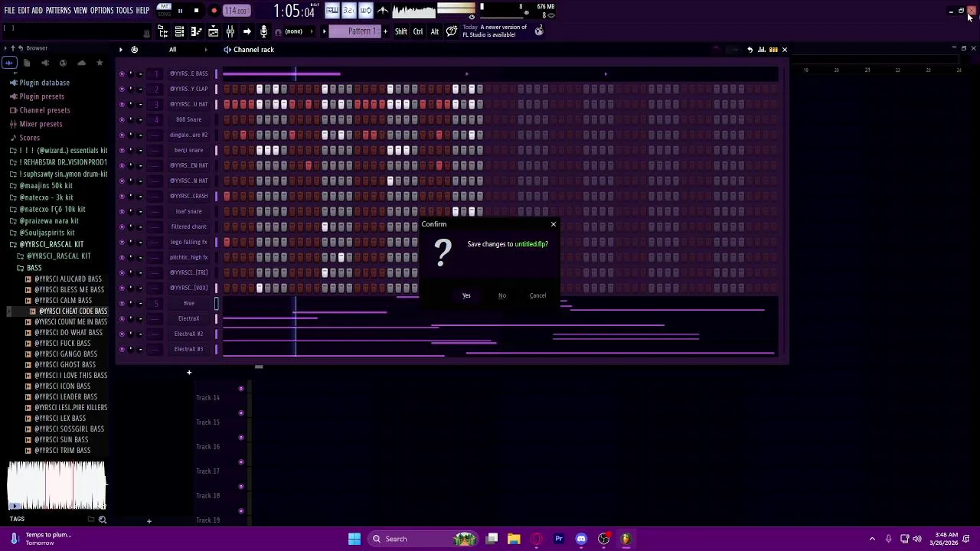Open the TOOLS menu
The height and width of the screenshot is (551, 980).
click(125, 10)
